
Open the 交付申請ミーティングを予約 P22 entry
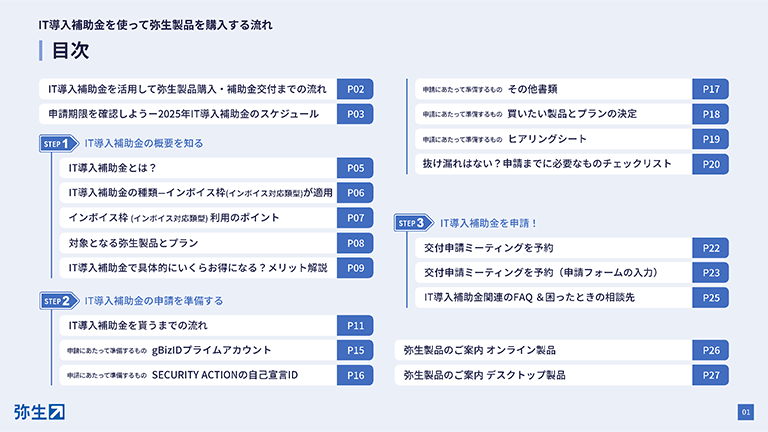tap(572, 248)
